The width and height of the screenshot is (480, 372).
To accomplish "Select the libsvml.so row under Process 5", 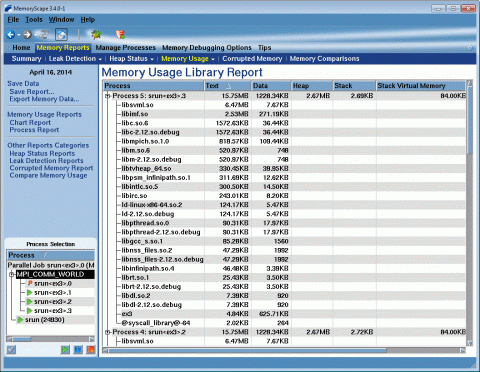I will click(285, 105).
